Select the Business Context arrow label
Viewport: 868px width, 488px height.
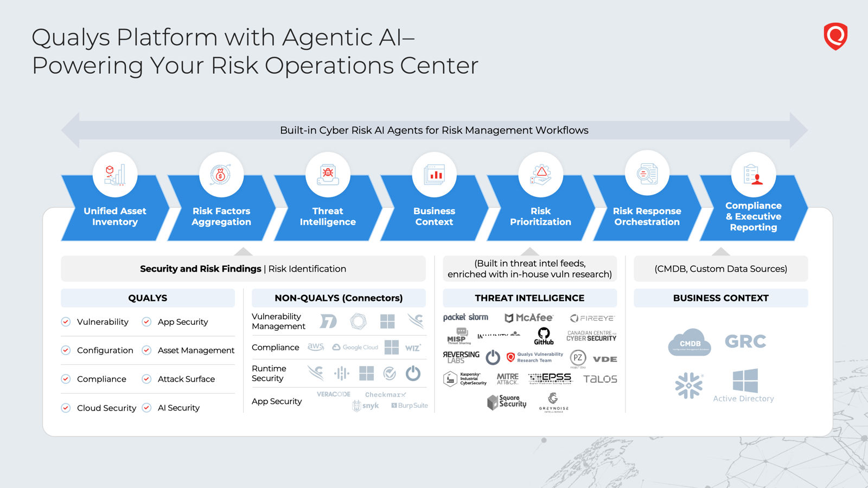(x=435, y=216)
